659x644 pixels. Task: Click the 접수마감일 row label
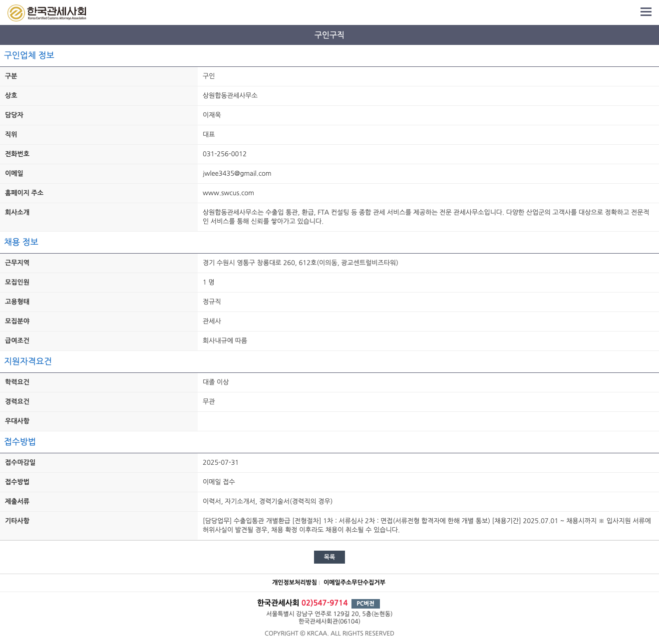[20, 462]
